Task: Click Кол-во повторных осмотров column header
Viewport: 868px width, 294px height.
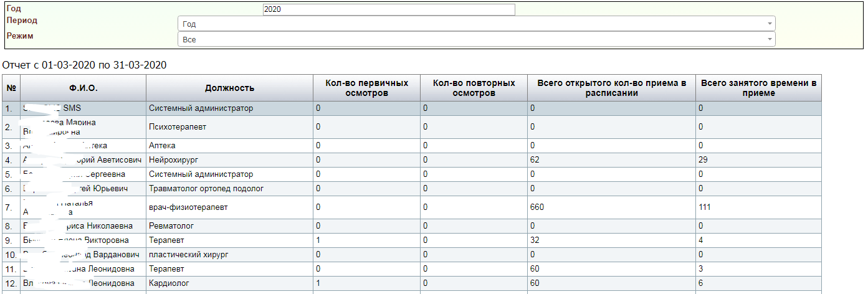Action: coord(474,88)
